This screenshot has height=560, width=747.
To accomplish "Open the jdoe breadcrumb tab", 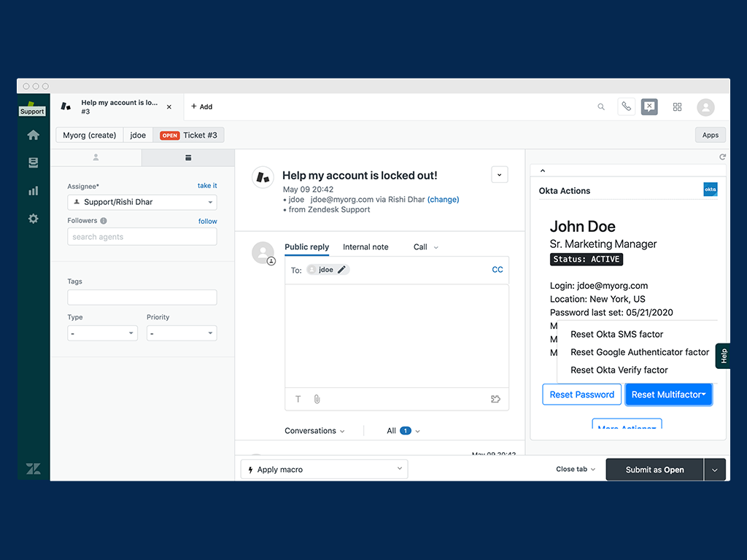I will 138,135.
